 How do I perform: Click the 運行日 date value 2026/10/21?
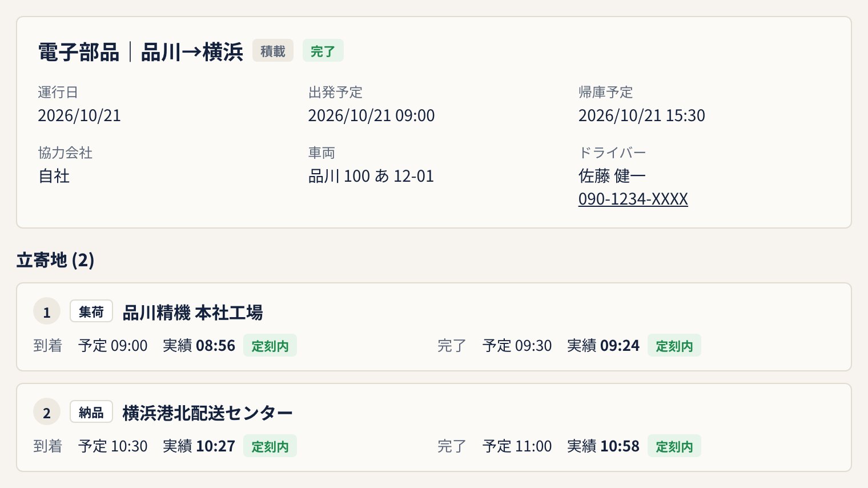[79, 115]
